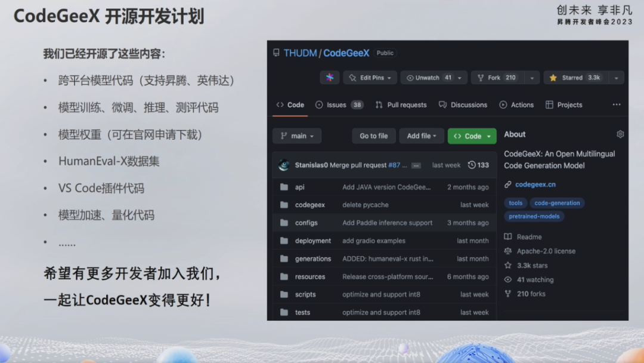Open the api folder in the file tree

coord(301,186)
